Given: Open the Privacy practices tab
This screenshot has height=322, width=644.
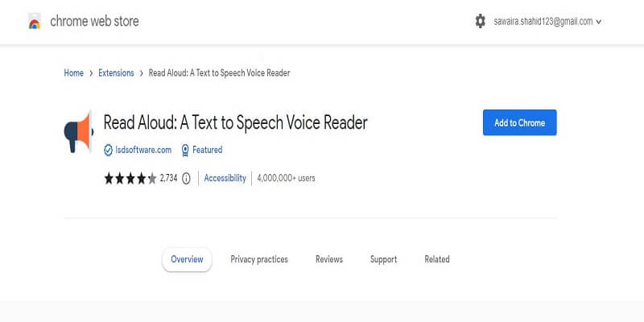Looking at the screenshot, I should tap(259, 259).
